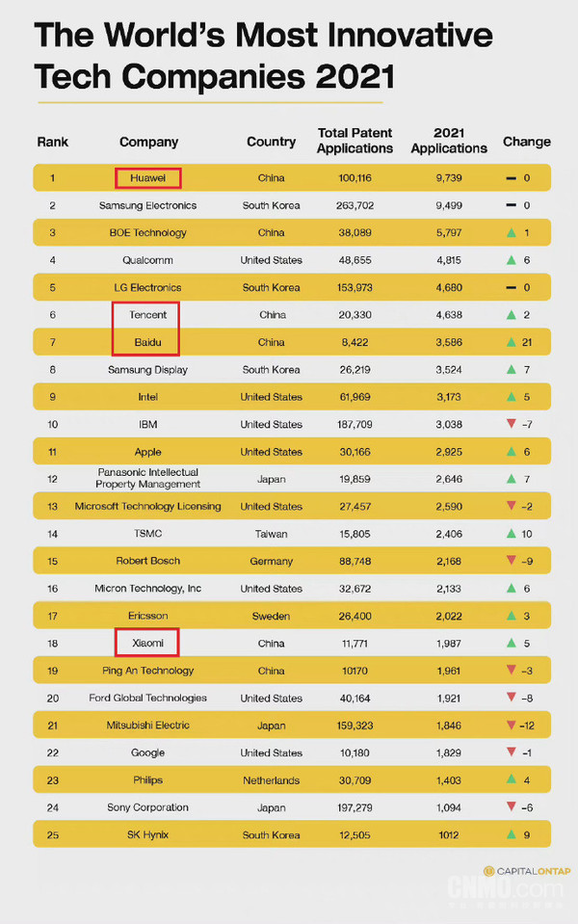
Task: Click the Capital On Tap logo icon
Action: pos(488,871)
